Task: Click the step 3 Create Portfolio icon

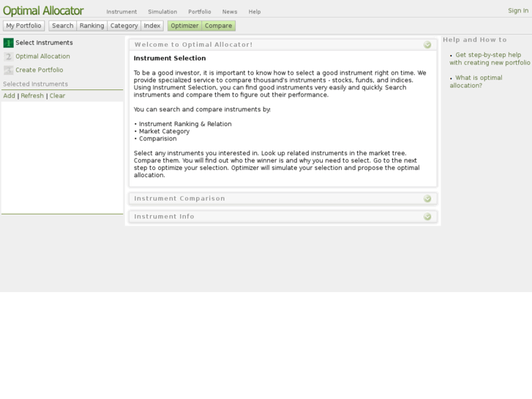Action: click(x=9, y=70)
